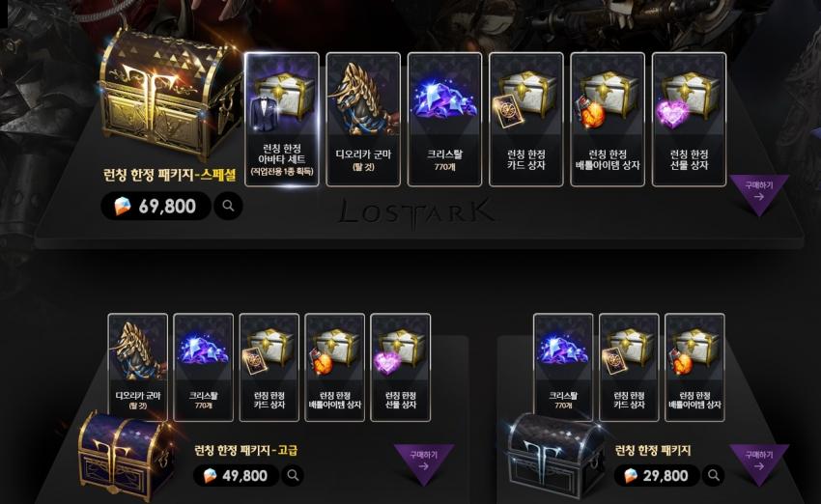Select 디오리카 군마 card in 고급 package

(138, 368)
